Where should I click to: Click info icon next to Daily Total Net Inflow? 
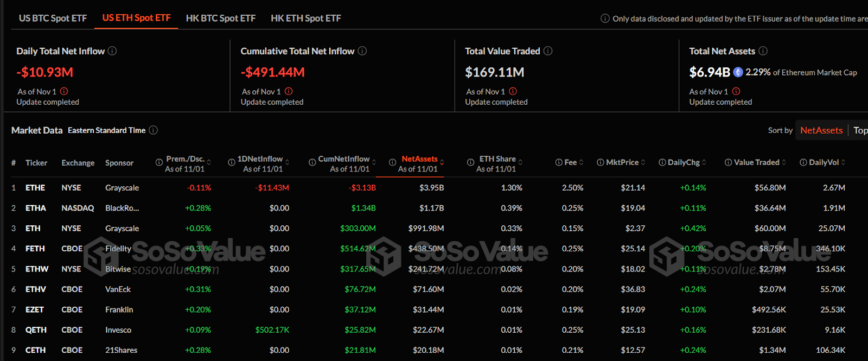coord(112,51)
